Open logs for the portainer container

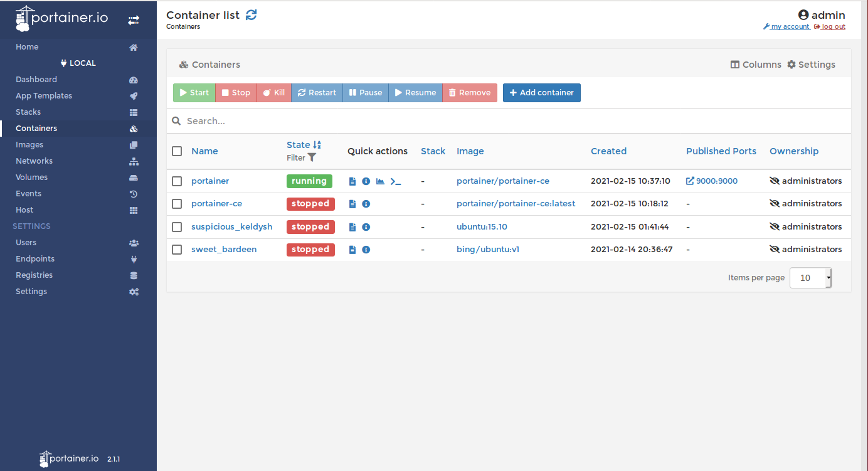click(352, 181)
